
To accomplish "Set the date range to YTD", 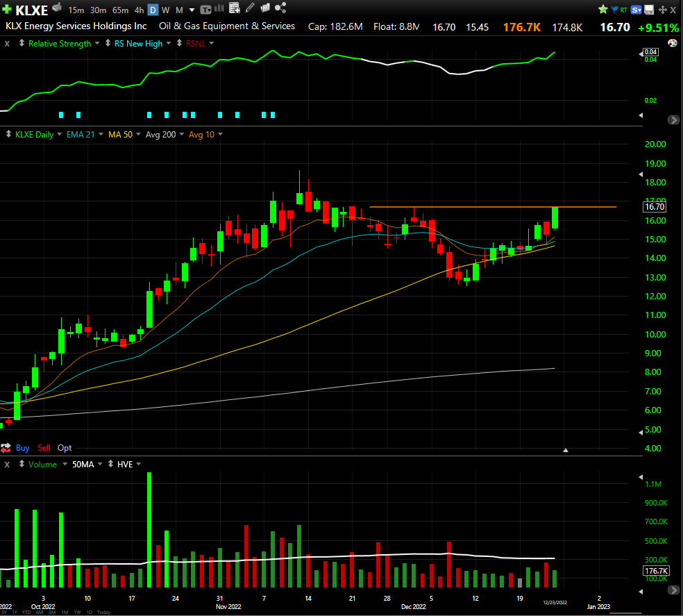I will click(x=26, y=612).
